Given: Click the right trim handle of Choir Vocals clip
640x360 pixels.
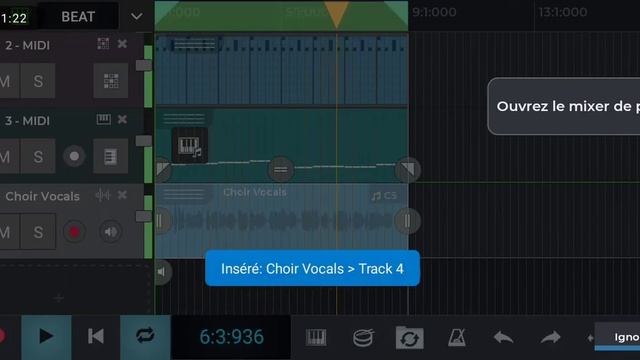Looking at the screenshot, I should click(407, 222).
